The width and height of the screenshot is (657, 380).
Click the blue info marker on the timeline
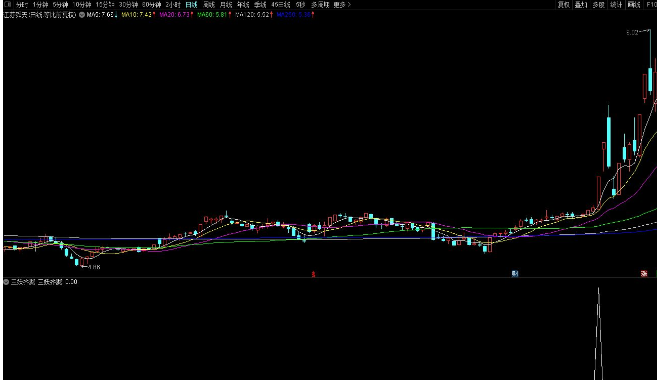coord(515,274)
